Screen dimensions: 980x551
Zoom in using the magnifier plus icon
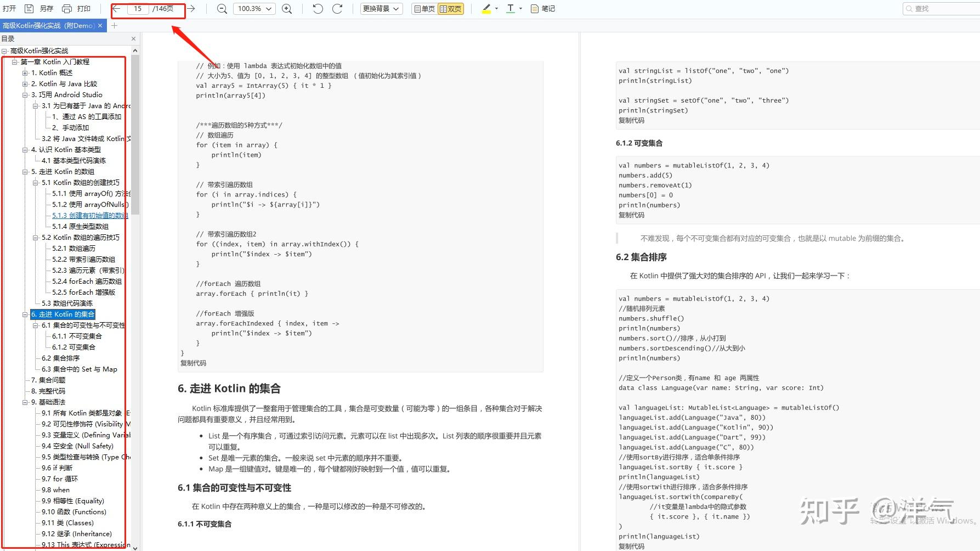[x=286, y=8]
